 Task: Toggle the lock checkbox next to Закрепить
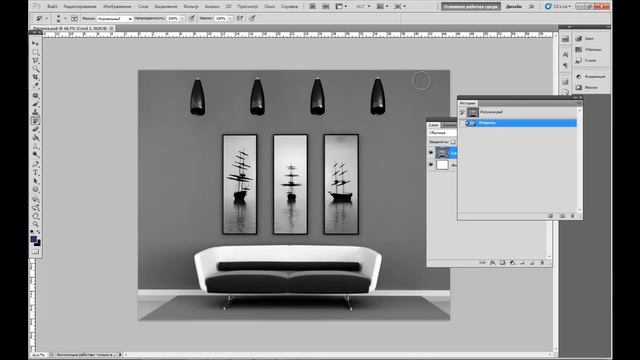pyautogui.click(x=453, y=142)
